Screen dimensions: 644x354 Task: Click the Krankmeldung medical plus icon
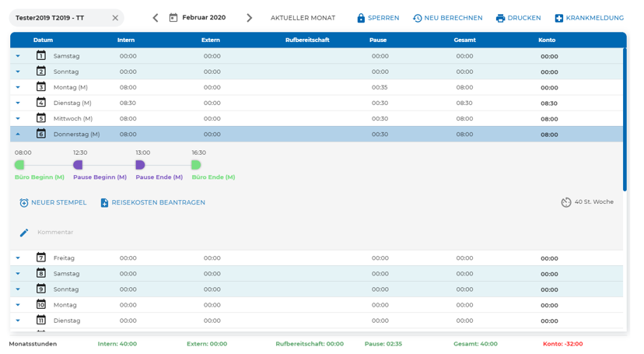(x=559, y=18)
